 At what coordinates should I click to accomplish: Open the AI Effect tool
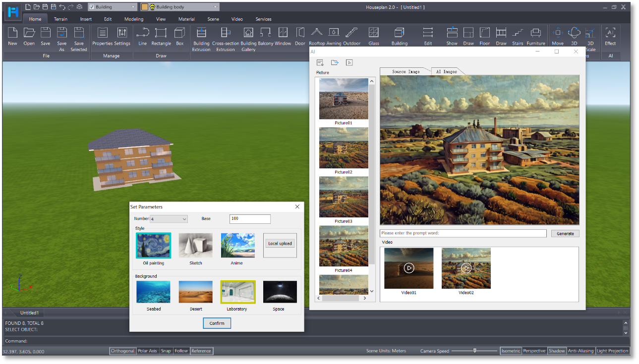coord(610,36)
